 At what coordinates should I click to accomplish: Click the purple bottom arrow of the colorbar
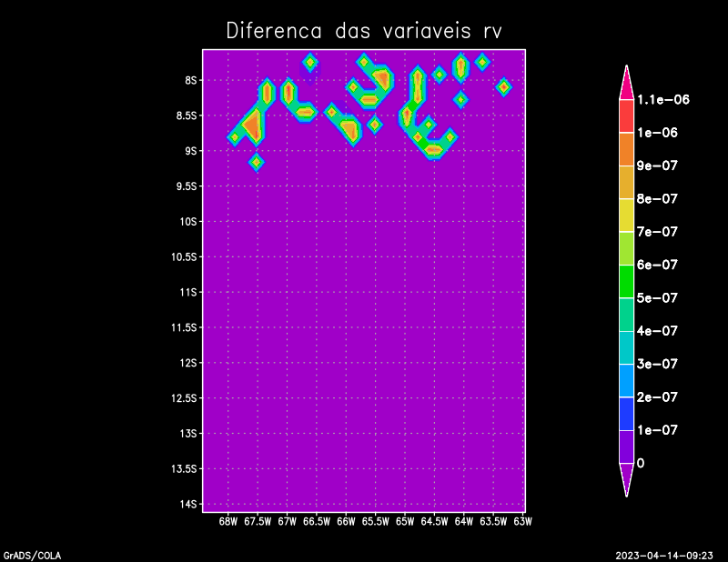[626, 479]
